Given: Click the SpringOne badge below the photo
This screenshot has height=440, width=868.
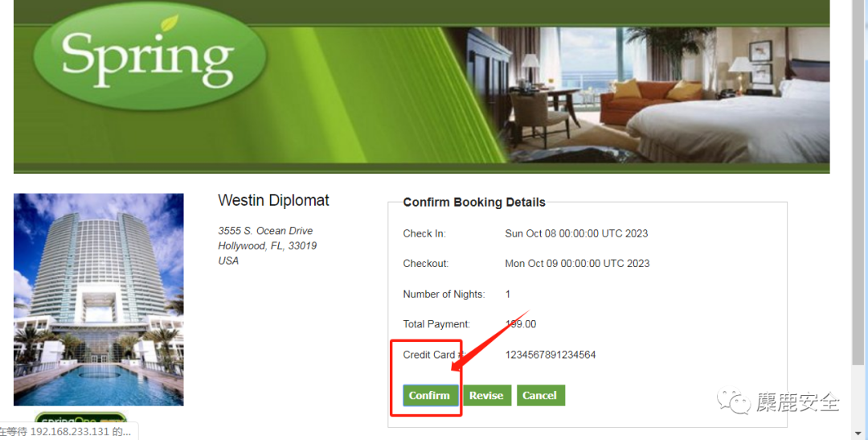Looking at the screenshot, I should pyautogui.click(x=81, y=420).
